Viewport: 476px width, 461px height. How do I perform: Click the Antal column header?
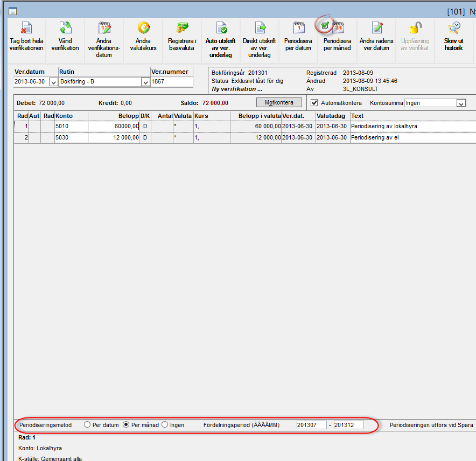coord(162,116)
